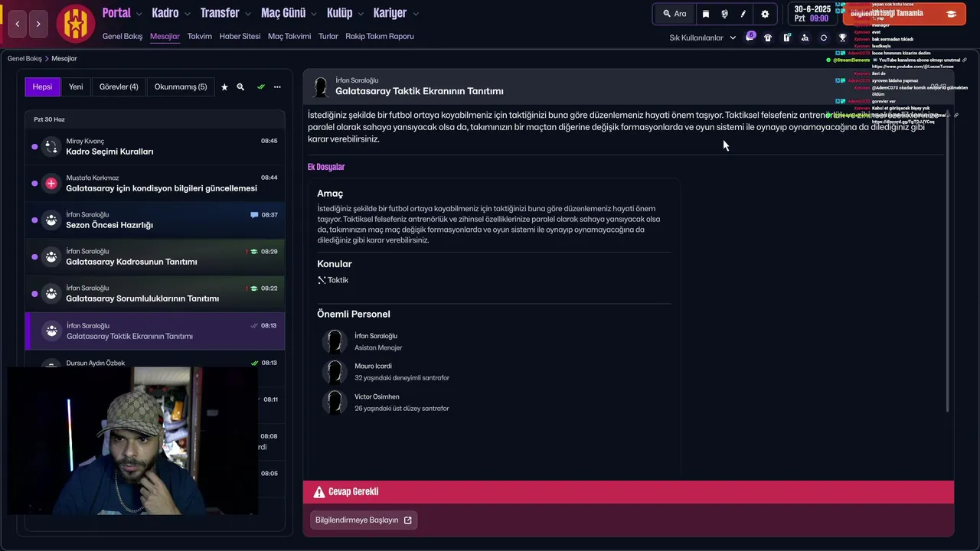Click Victor Osimhen's avatar silhouette
980x551 pixels.
pyautogui.click(x=334, y=402)
